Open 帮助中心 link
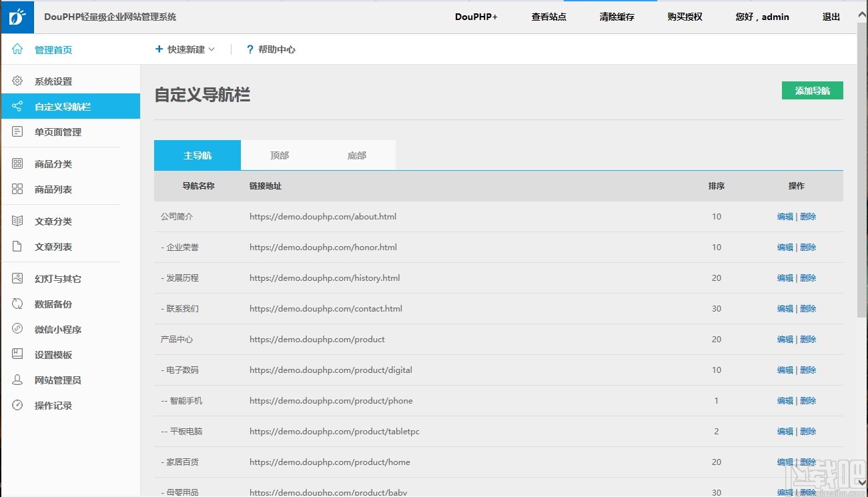Viewport: 868px width, 497px height. (277, 49)
